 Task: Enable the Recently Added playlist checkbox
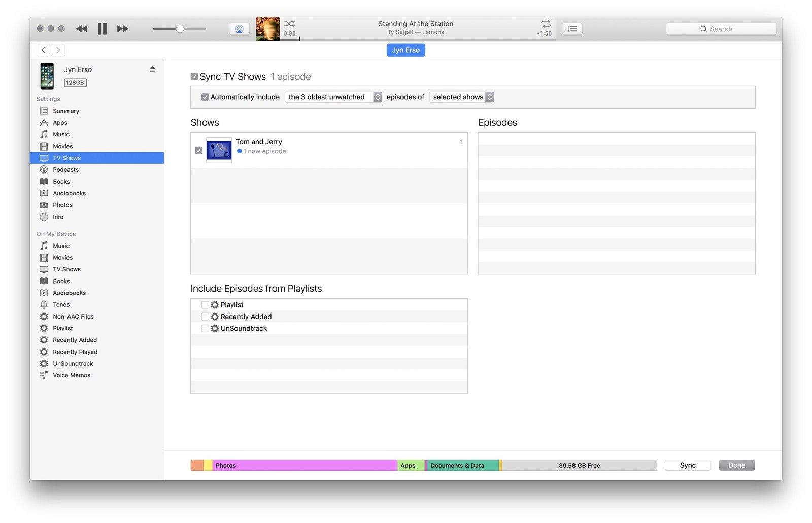(x=205, y=317)
